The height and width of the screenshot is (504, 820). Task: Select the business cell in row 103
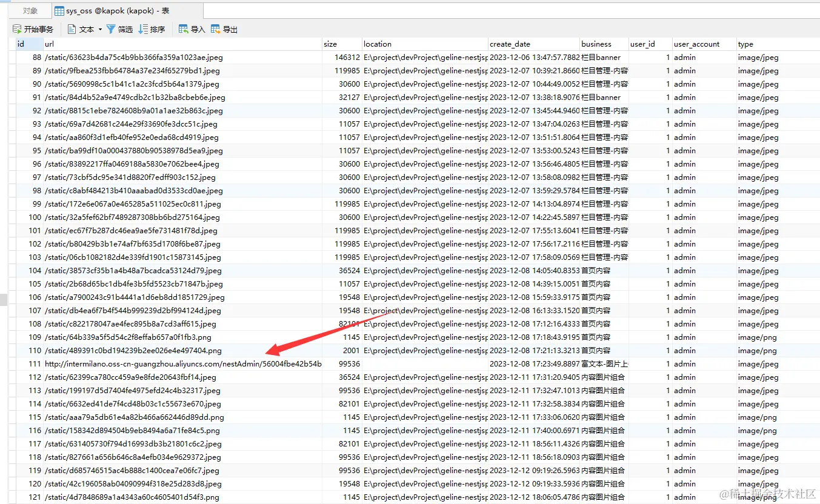pos(604,257)
